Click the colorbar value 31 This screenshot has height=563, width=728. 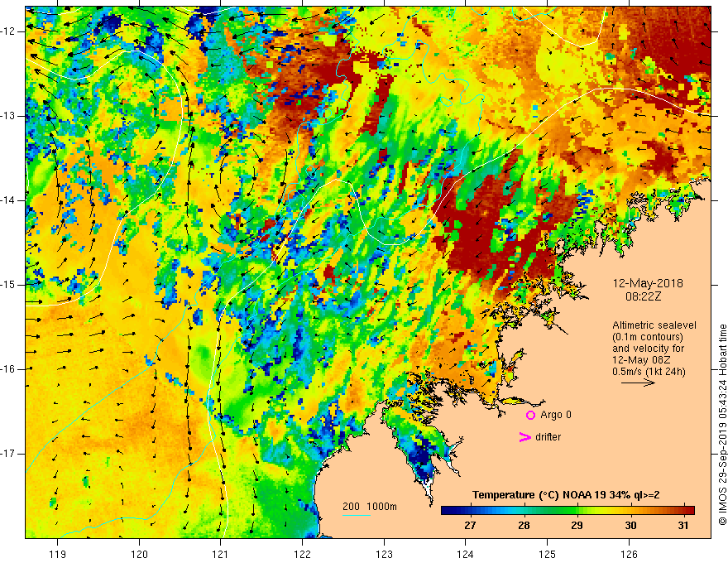click(682, 526)
